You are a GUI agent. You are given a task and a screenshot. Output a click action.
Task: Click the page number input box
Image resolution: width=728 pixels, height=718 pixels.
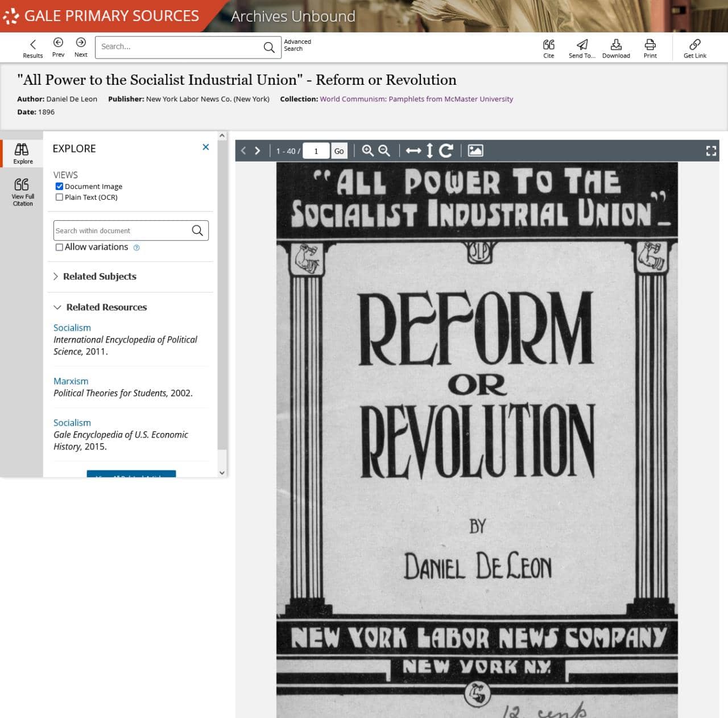coord(316,151)
